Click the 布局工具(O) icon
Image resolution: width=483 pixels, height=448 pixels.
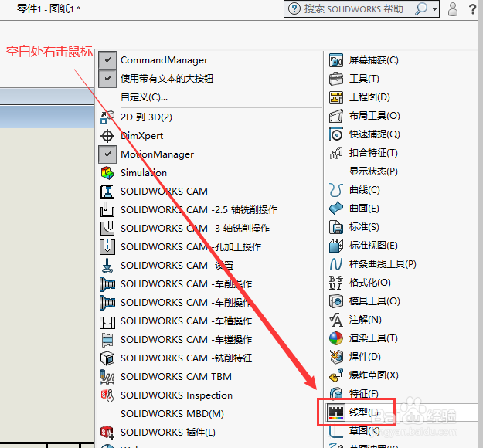(336, 116)
